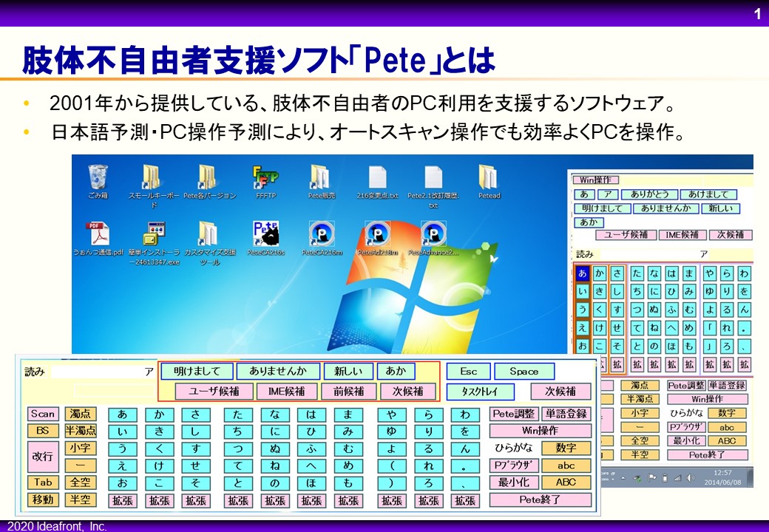
Task: Click the 半空 key in large keyboard
Action: pyautogui.click(x=81, y=499)
